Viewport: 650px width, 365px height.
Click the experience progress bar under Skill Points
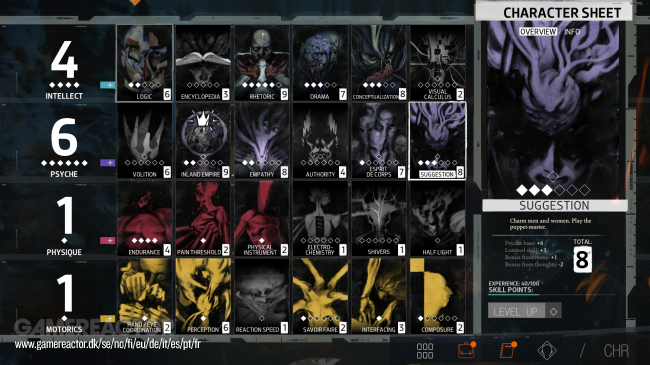pyautogui.click(x=552, y=295)
